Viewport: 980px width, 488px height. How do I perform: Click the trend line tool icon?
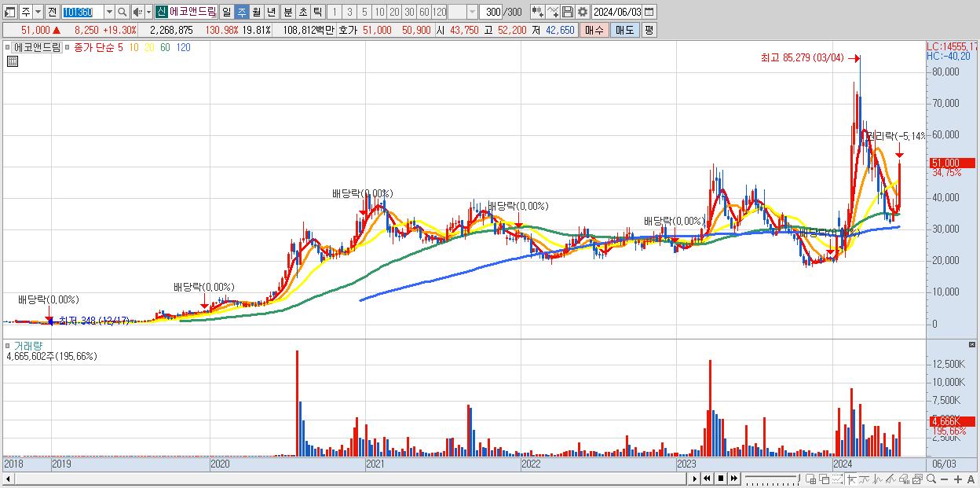click(x=865, y=479)
